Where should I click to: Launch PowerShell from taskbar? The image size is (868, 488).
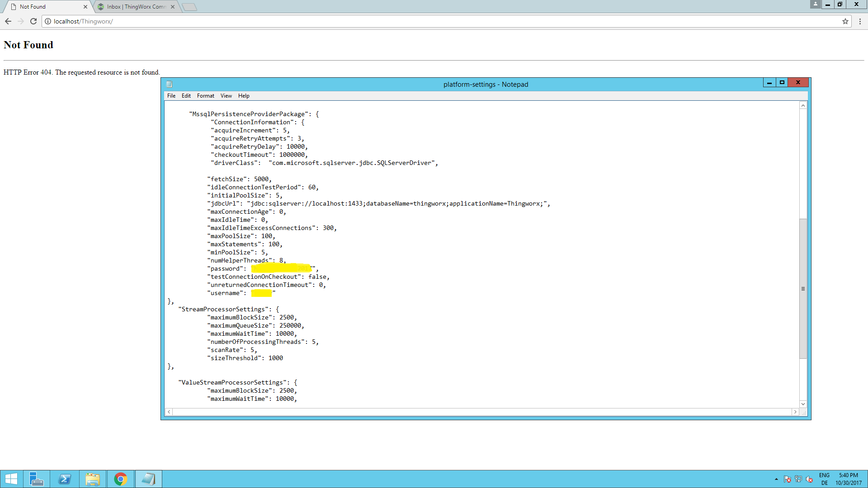click(65, 479)
